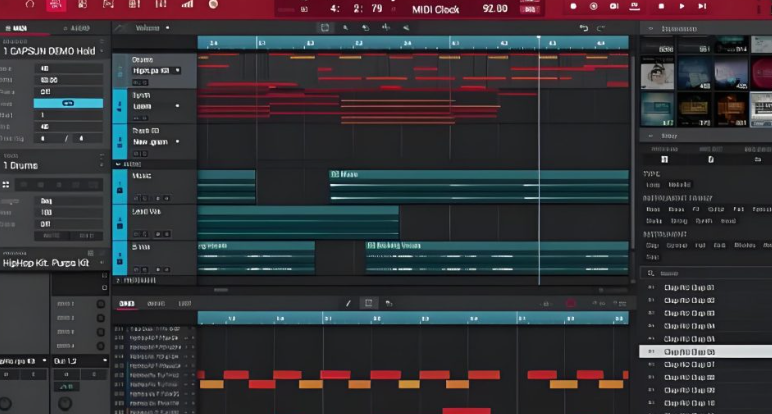This screenshot has width=772, height=414.
Task: Select the pencil draw tool in lower editor
Action: point(348,303)
